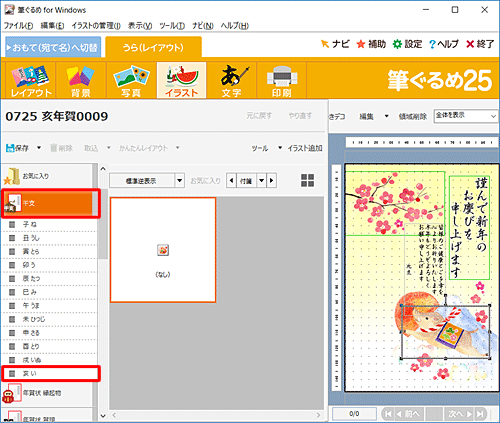Screen dimensions: 500x423
Task: Open the 写真 (Photo) toolbar icon
Action: point(131,80)
